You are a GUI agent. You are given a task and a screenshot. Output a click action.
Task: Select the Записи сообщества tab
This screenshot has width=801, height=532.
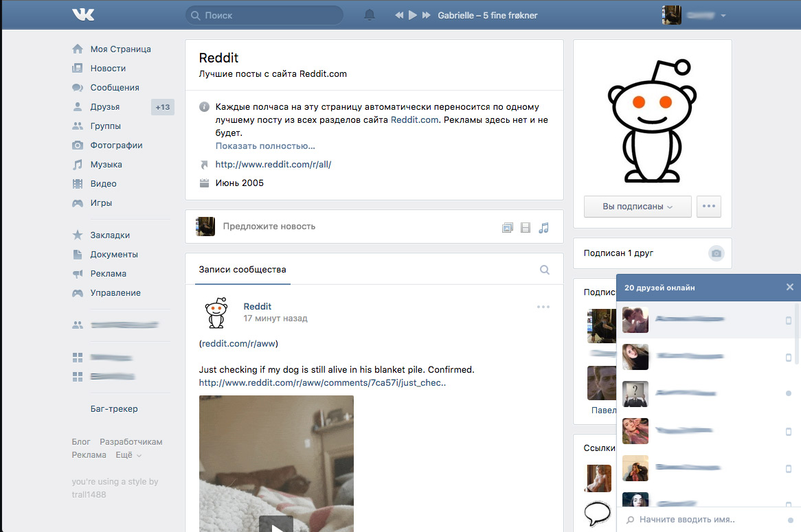(x=242, y=270)
